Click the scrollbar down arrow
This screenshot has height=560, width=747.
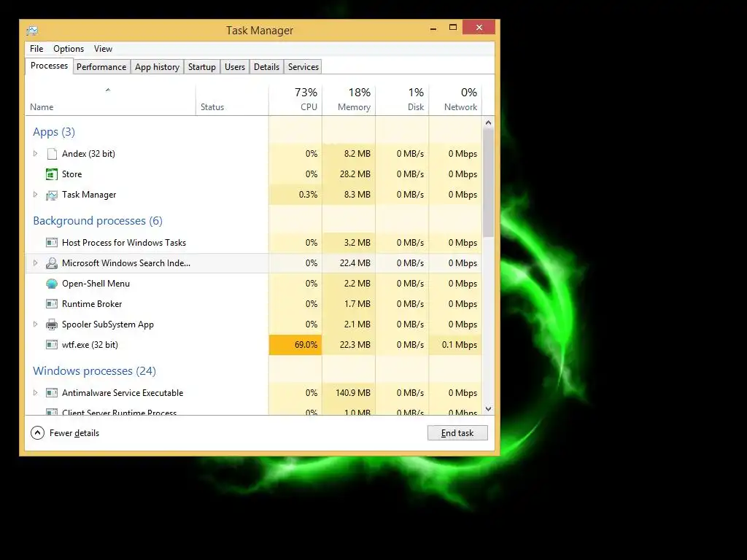tap(488, 409)
